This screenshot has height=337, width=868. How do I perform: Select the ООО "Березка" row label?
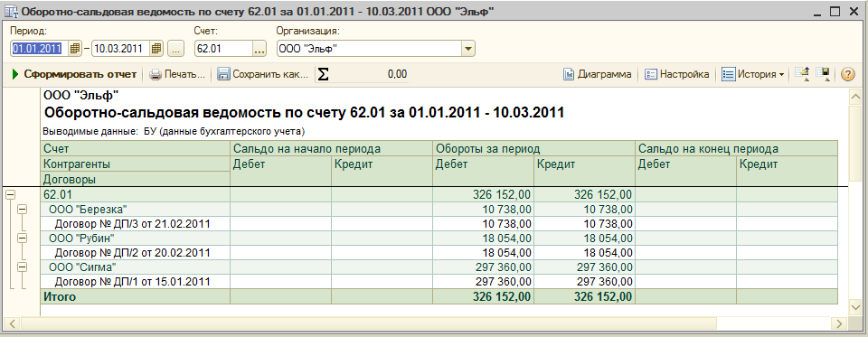[89, 210]
